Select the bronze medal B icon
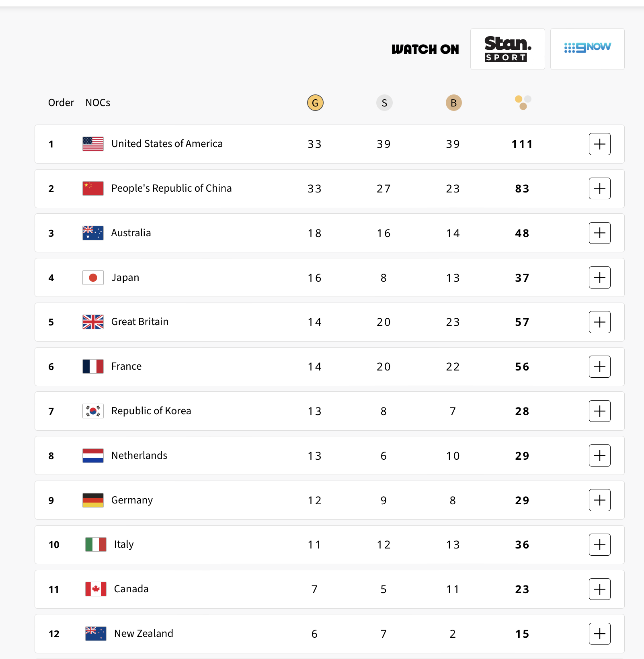 [453, 103]
